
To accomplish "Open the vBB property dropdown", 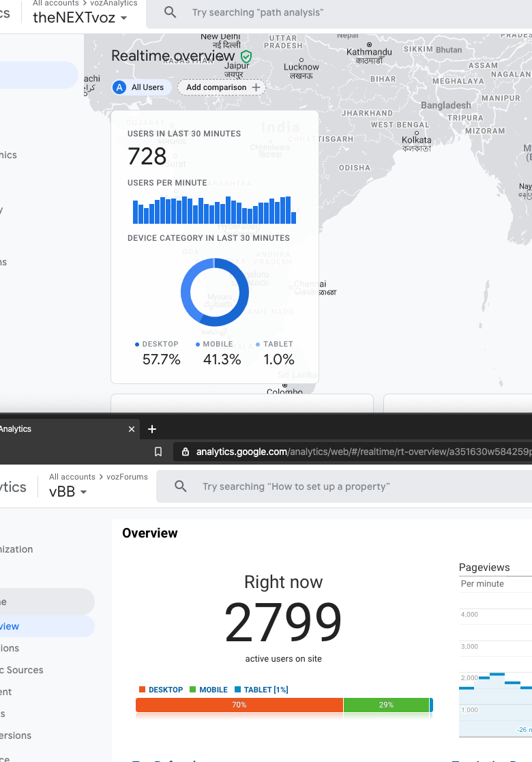I will click(68, 492).
